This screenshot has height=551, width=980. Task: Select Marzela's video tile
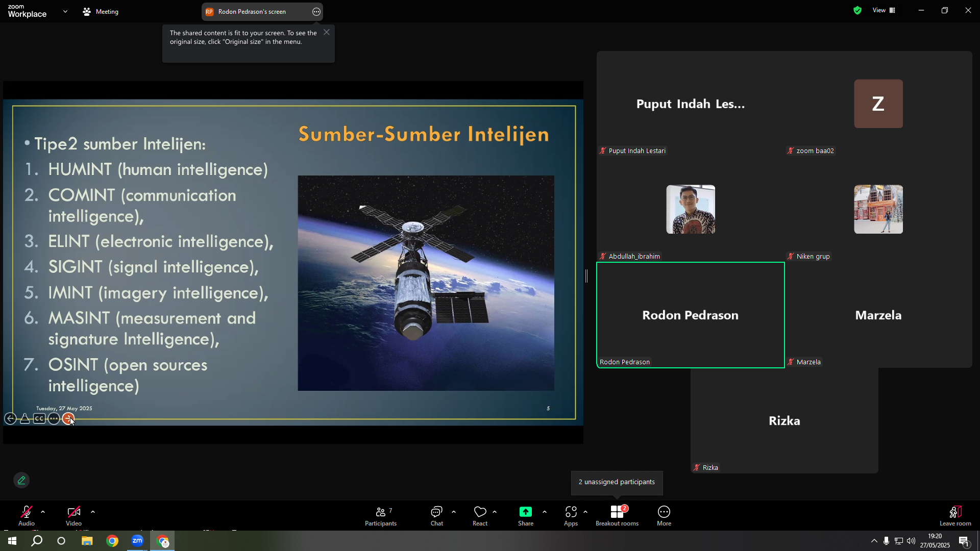tap(878, 315)
